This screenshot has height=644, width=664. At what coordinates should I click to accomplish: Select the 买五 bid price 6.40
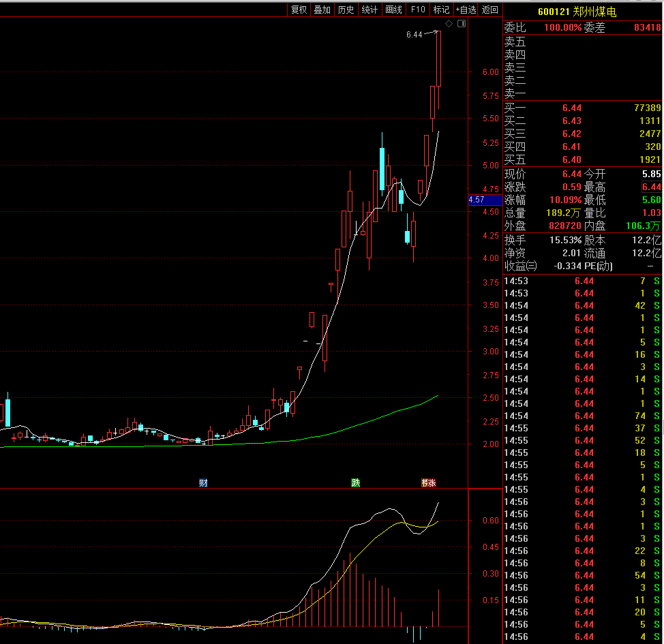(572, 159)
